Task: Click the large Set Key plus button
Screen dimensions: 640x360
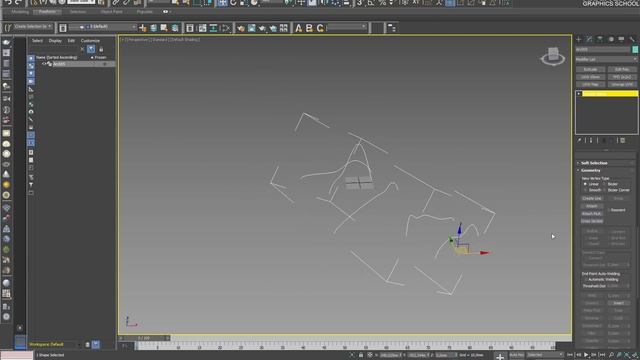Action: click(x=500, y=356)
